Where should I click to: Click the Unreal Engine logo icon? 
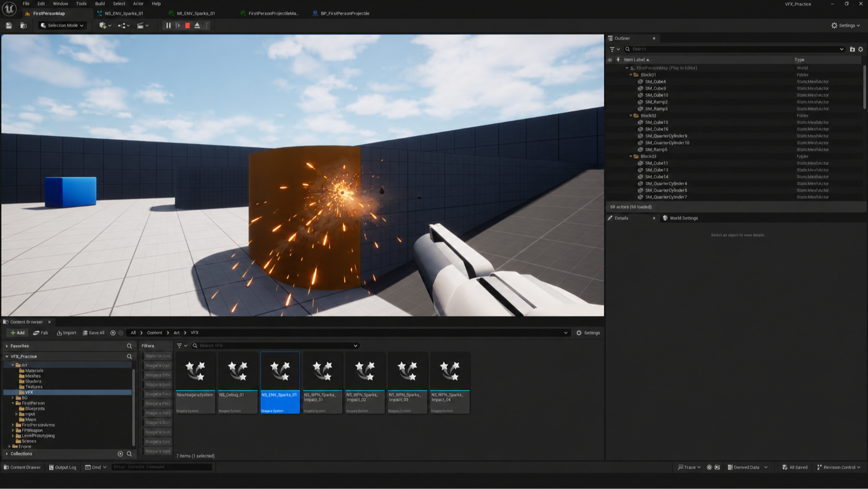(x=9, y=9)
